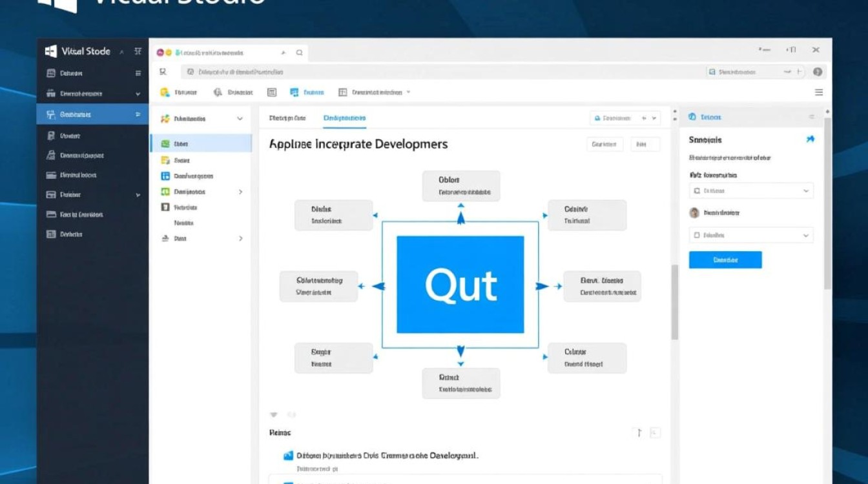
Task: Collapse the tree header chevron in the light sidebar
Action: point(240,119)
